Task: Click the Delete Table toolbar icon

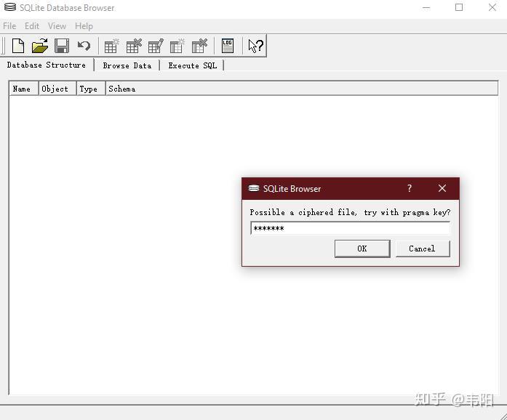Action: pyautogui.click(x=134, y=46)
